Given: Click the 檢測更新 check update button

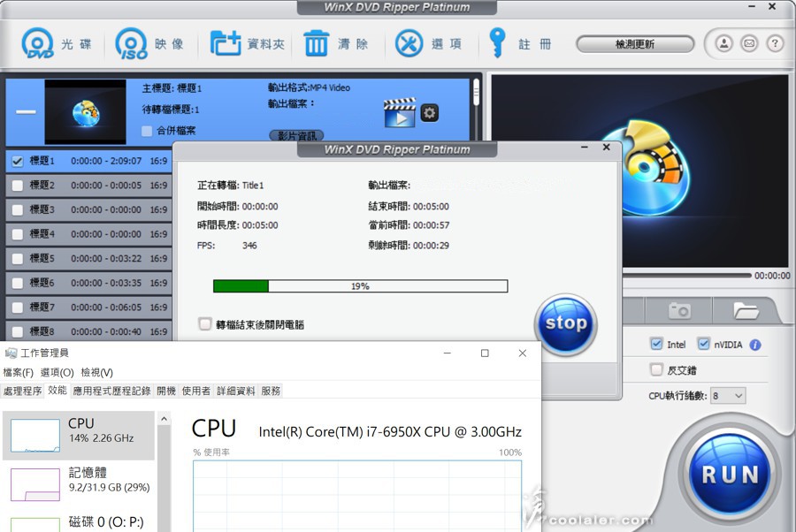Looking at the screenshot, I should (x=634, y=44).
